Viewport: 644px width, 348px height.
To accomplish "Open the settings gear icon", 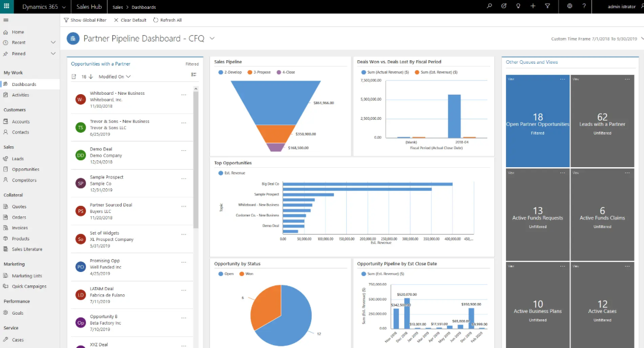I will [x=570, y=6].
